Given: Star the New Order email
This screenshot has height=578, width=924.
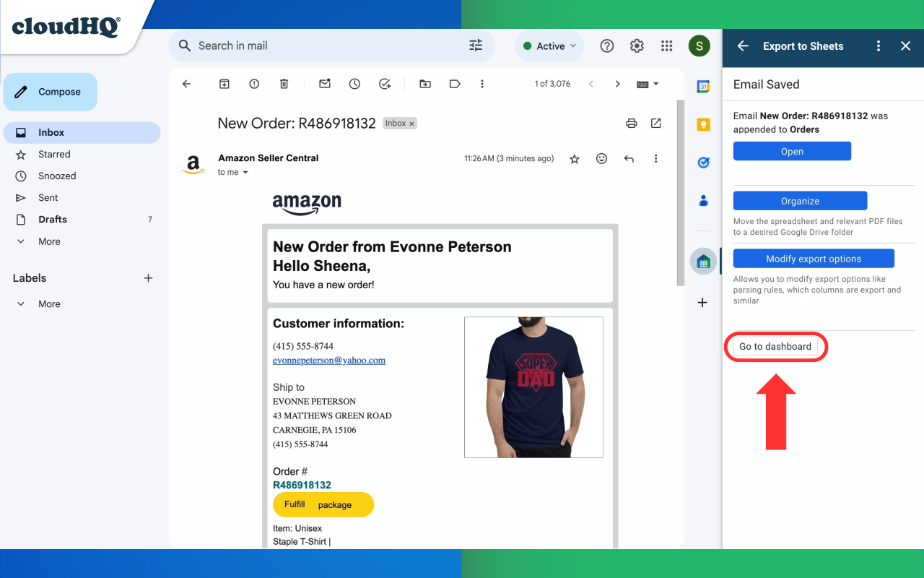Looking at the screenshot, I should coord(574,158).
